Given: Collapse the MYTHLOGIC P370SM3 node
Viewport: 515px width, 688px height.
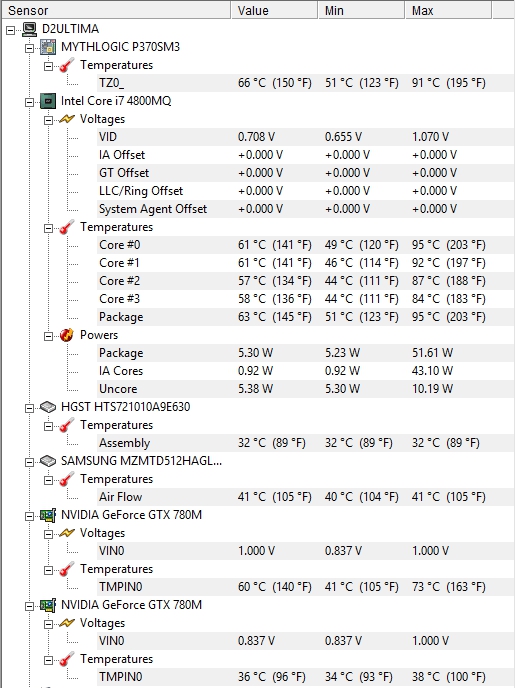Looking at the screenshot, I should 29,48.
